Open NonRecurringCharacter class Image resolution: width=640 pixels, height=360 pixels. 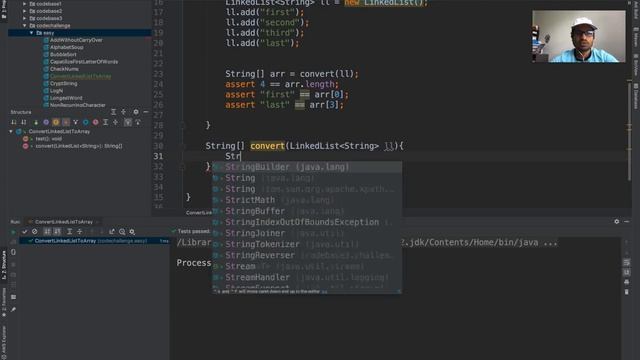pyautogui.click(x=78, y=105)
